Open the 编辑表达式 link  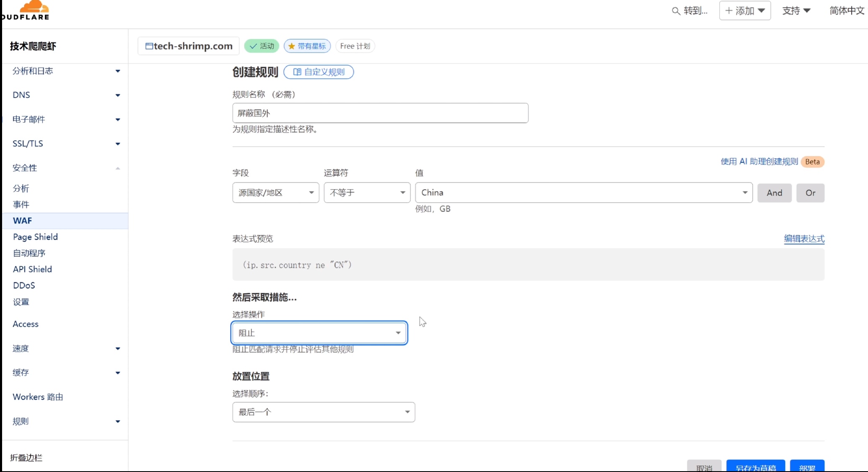click(x=804, y=239)
